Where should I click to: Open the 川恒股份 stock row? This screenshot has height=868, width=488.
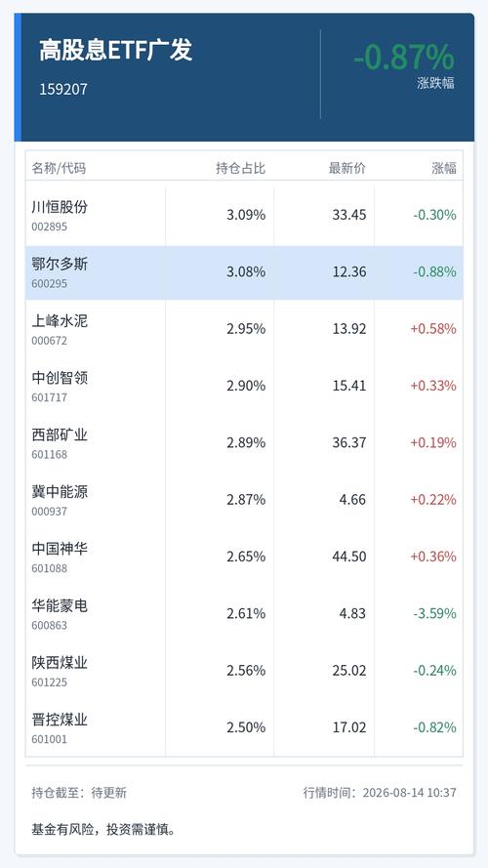tap(244, 215)
